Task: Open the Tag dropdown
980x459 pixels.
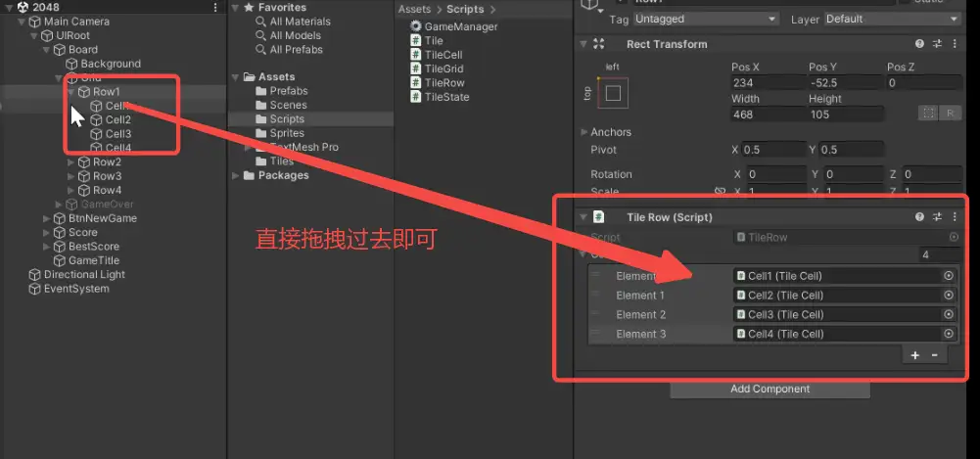Action: pos(705,20)
